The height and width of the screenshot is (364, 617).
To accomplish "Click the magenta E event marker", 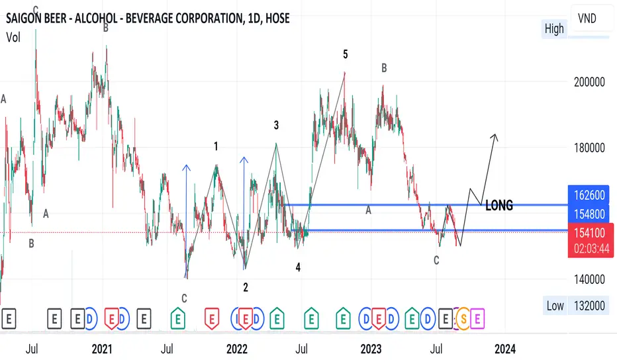I will [477, 318].
